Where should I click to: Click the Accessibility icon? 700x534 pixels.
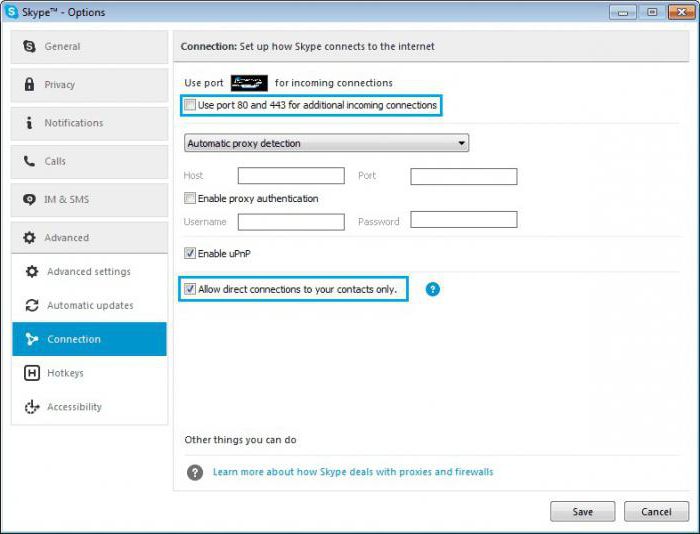coord(32,407)
